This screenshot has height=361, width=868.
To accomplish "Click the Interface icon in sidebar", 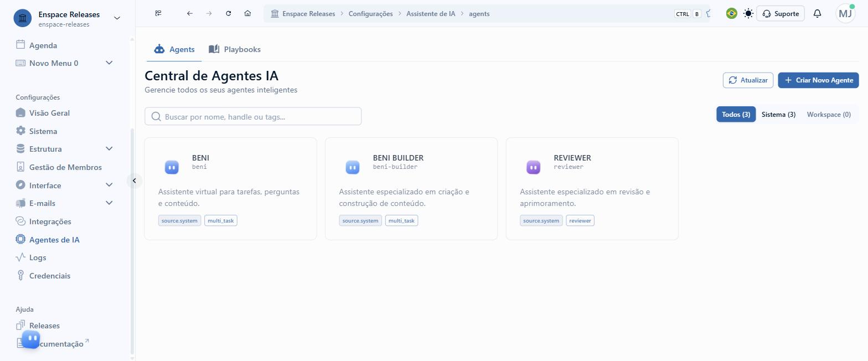I will click(20, 185).
